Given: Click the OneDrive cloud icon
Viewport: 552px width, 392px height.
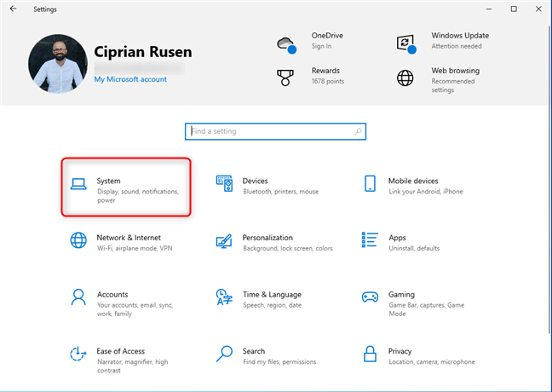Looking at the screenshot, I should tap(286, 45).
